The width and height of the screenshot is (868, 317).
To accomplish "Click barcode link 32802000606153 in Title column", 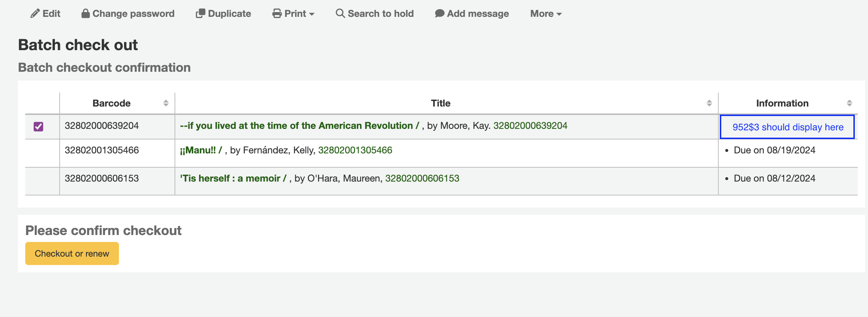I will (x=422, y=179).
